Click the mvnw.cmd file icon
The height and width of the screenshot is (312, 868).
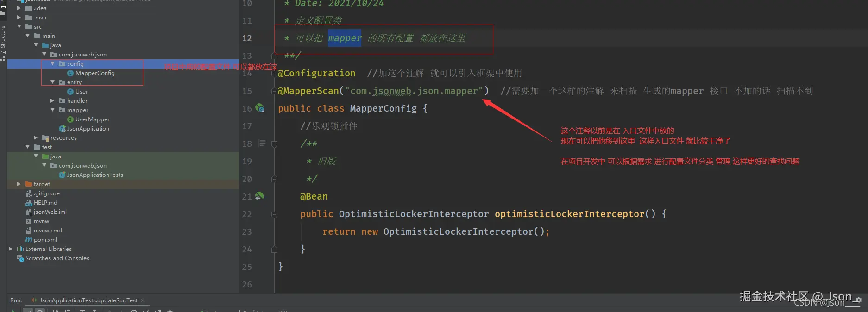tap(29, 231)
